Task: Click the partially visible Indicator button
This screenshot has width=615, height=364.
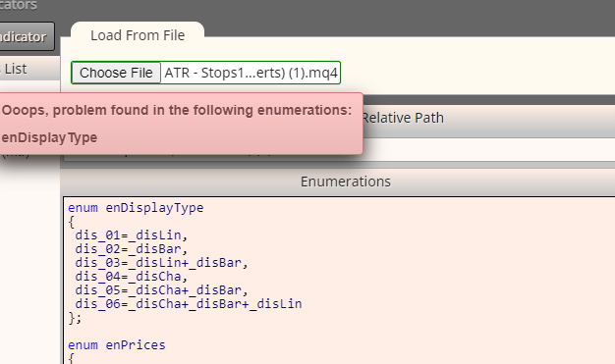Action: point(26,37)
